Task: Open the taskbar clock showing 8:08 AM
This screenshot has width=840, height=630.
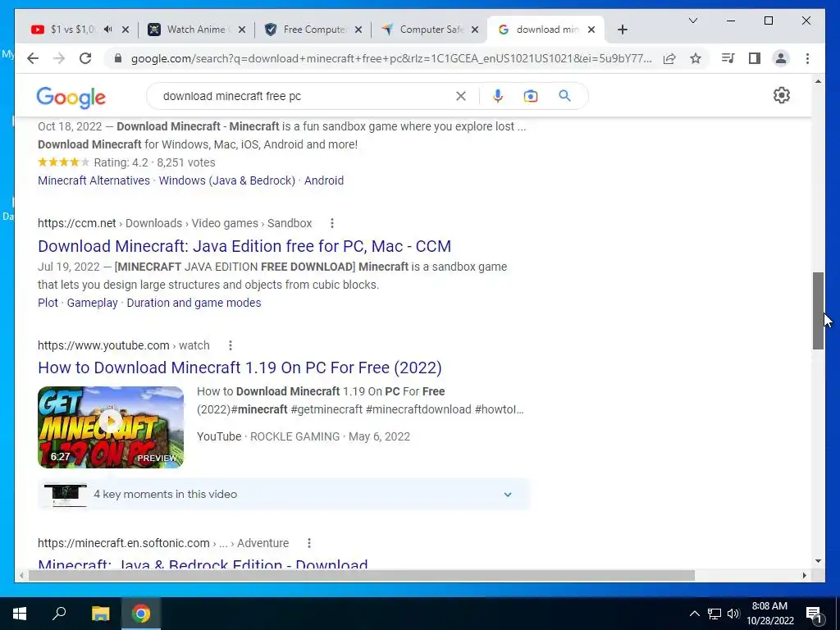Action: [x=769, y=614]
